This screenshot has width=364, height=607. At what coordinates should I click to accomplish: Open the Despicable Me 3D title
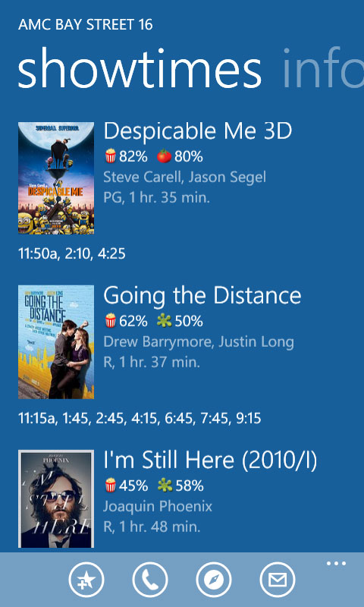(x=197, y=131)
